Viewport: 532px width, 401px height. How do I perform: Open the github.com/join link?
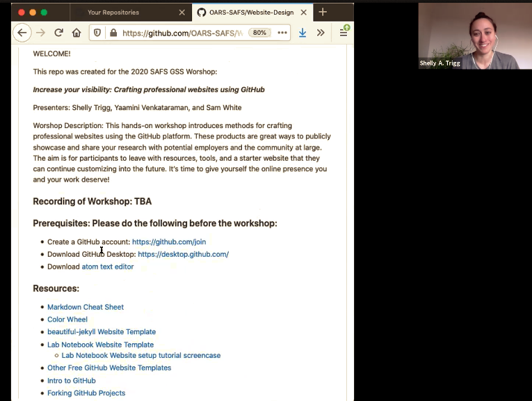[x=169, y=242]
